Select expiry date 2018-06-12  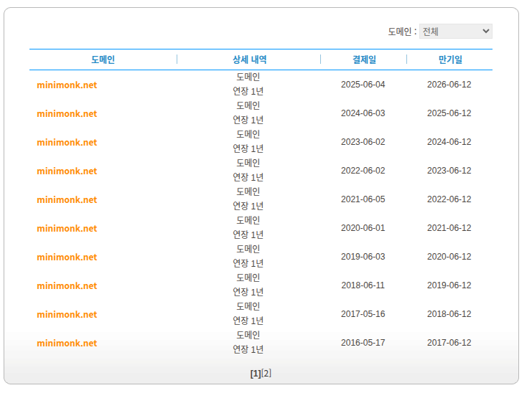click(449, 314)
